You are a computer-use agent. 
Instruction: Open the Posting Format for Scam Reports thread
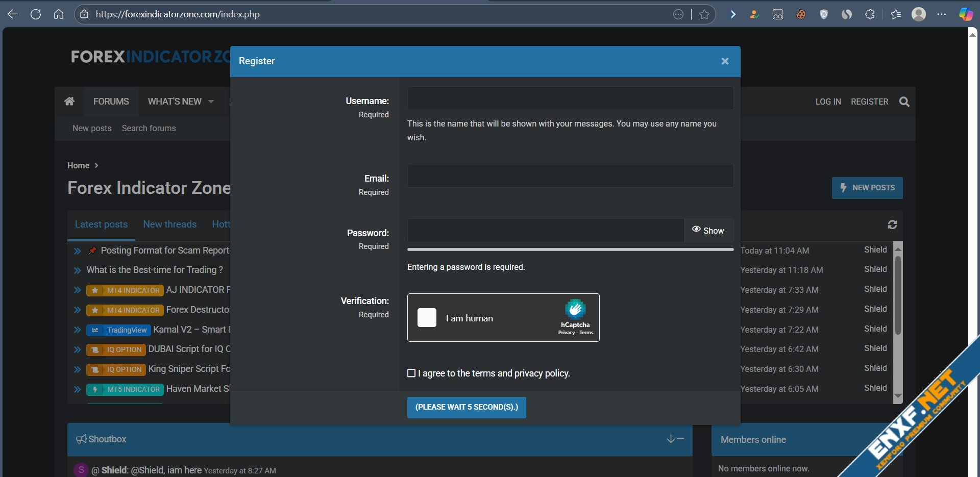165,250
